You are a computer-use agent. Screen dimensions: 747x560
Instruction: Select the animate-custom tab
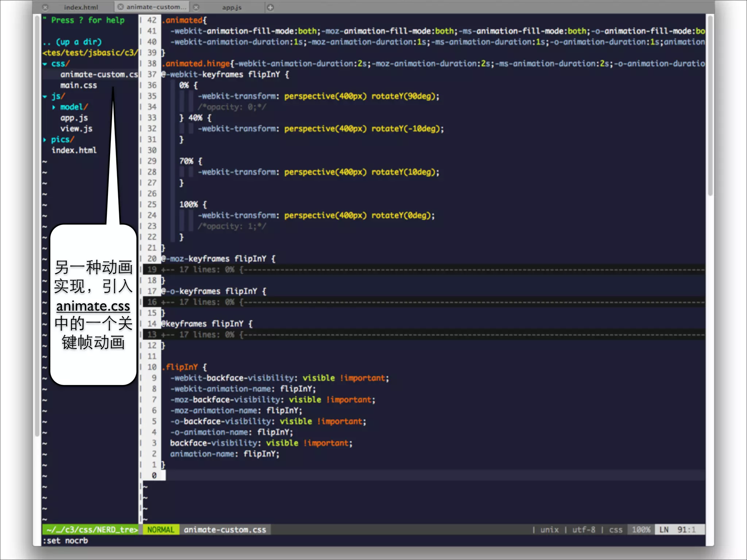click(156, 7)
